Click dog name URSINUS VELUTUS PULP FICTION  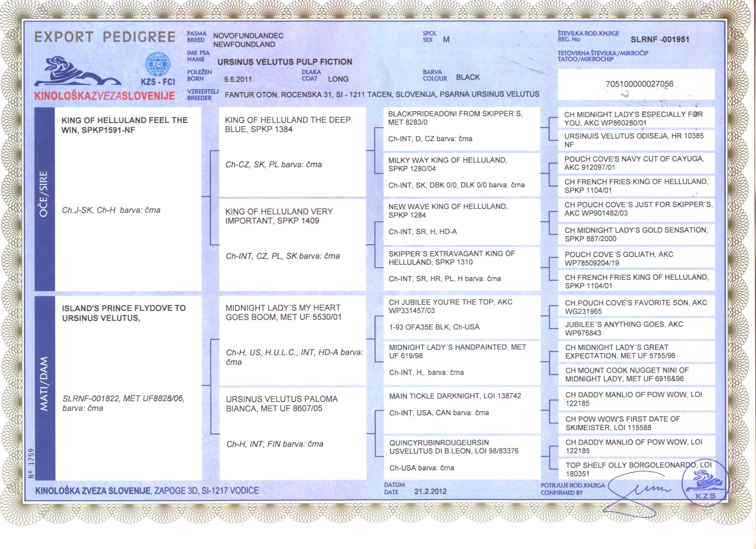(285, 62)
